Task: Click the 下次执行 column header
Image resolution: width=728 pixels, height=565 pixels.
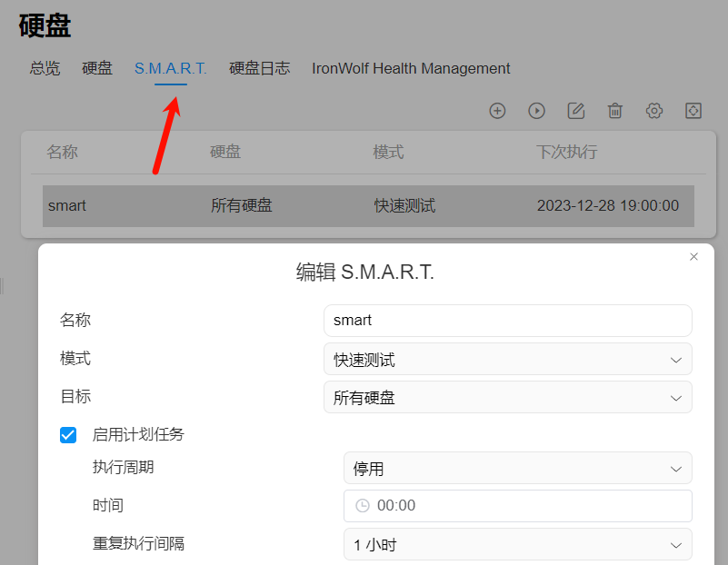Action: pyautogui.click(x=566, y=152)
